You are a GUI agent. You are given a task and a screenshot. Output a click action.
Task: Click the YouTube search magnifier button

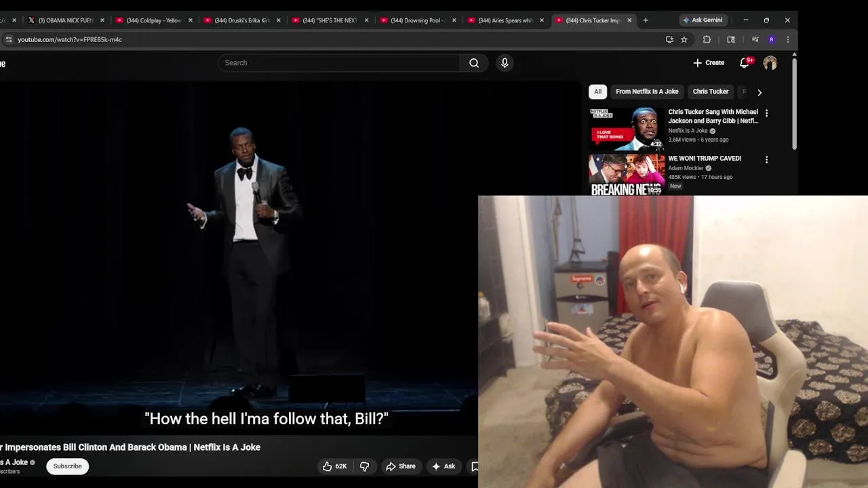pos(474,63)
